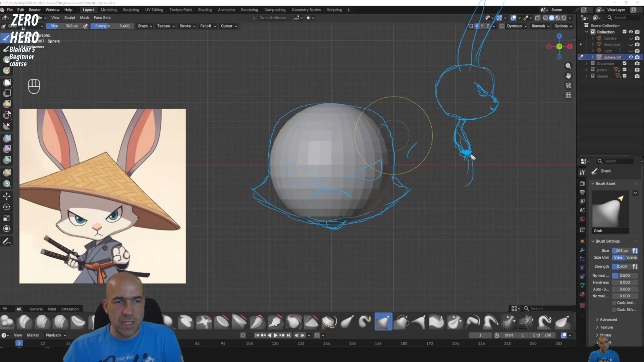
Task: Open the Remesh dropdown
Action: pos(540,26)
